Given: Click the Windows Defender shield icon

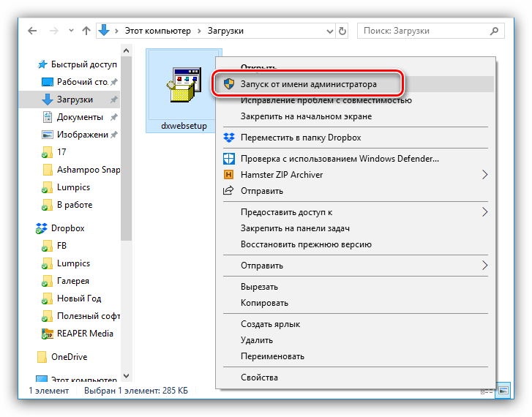Looking at the screenshot, I should [229, 159].
